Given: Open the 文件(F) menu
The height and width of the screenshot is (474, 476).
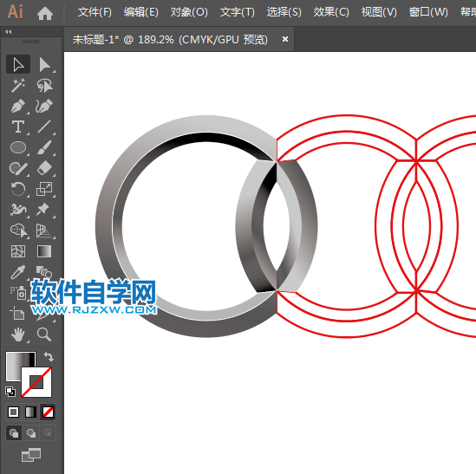Looking at the screenshot, I should click(x=95, y=12).
